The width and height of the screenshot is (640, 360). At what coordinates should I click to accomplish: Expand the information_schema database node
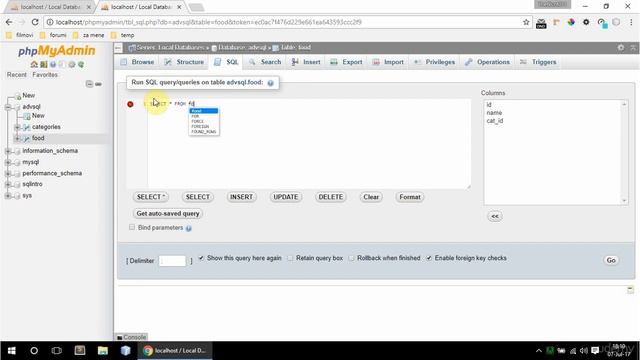click(x=8, y=151)
